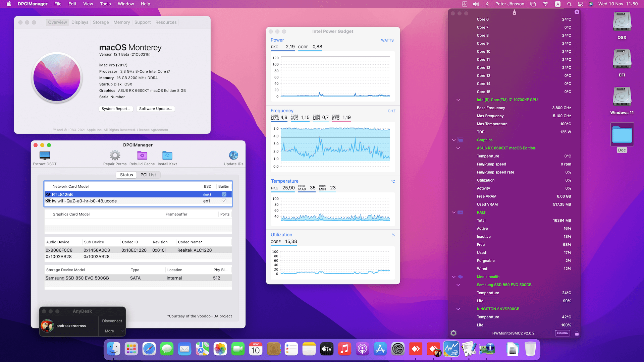Click the eye icon beside RTL8125B

point(48,194)
